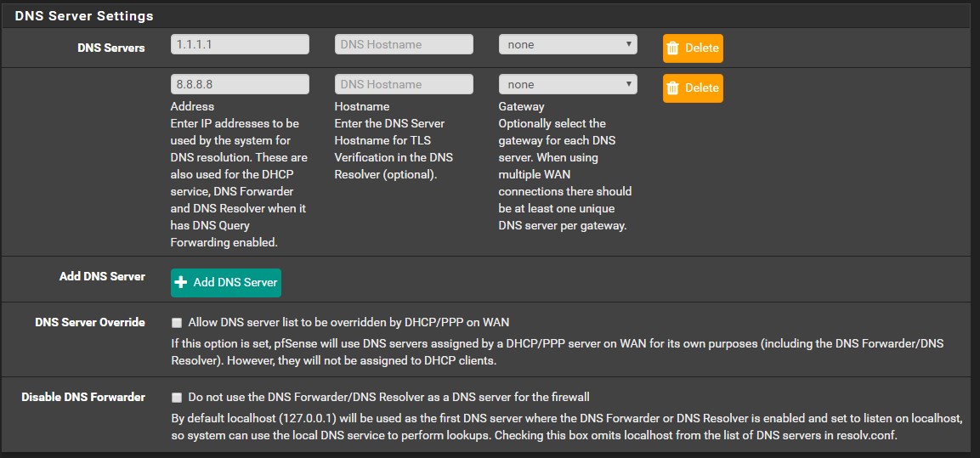Click the DNS Servers row label
The width and height of the screenshot is (980, 458).
click(110, 48)
